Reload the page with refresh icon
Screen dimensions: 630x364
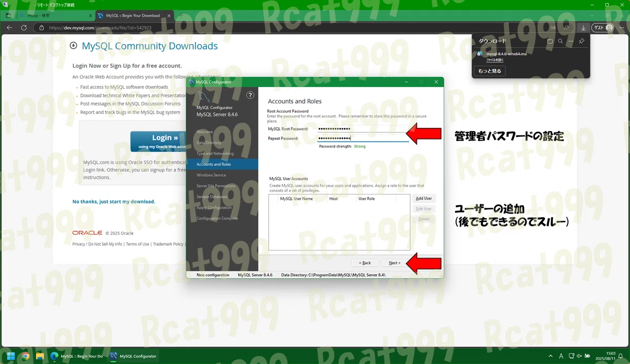(x=24, y=28)
